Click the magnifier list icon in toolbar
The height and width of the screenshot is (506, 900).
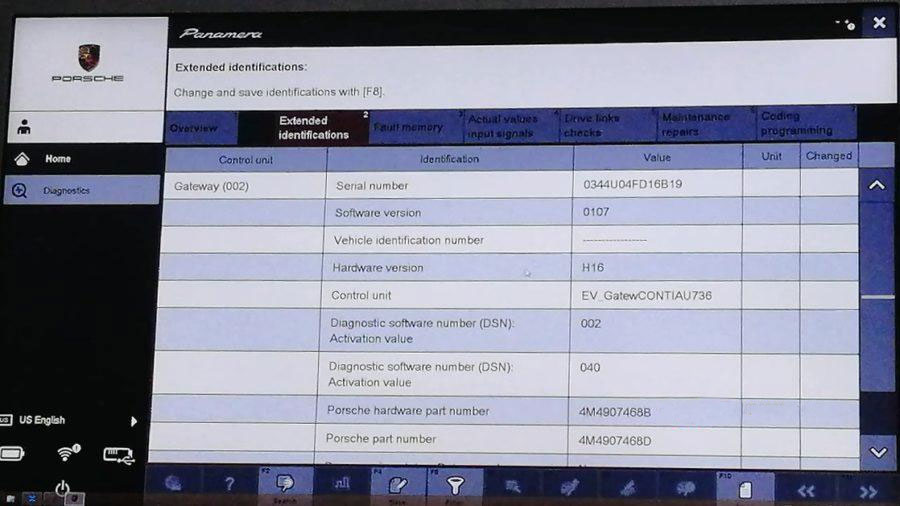tap(512, 486)
